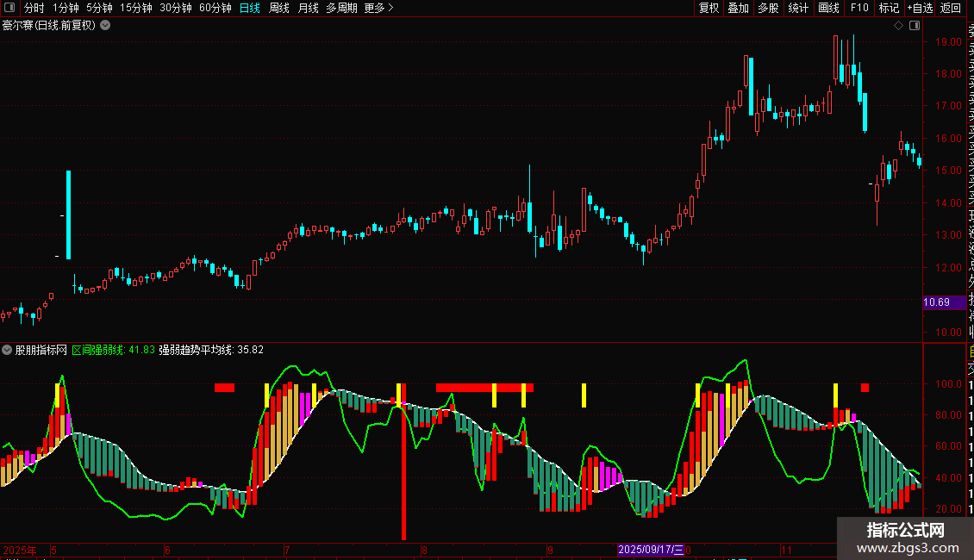Open the 统计 statistics tool
The width and height of the screenshot is (974, 560).
(x=798, y=8)
